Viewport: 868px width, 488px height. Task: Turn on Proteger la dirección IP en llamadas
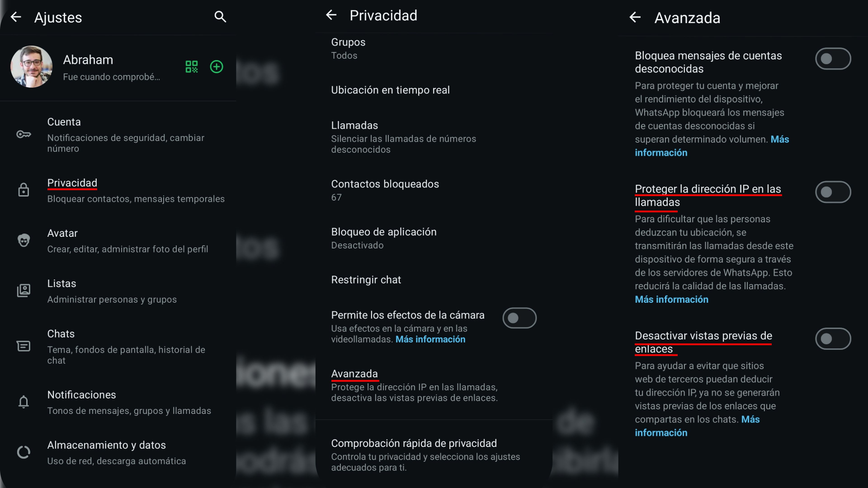click(833, 192)
